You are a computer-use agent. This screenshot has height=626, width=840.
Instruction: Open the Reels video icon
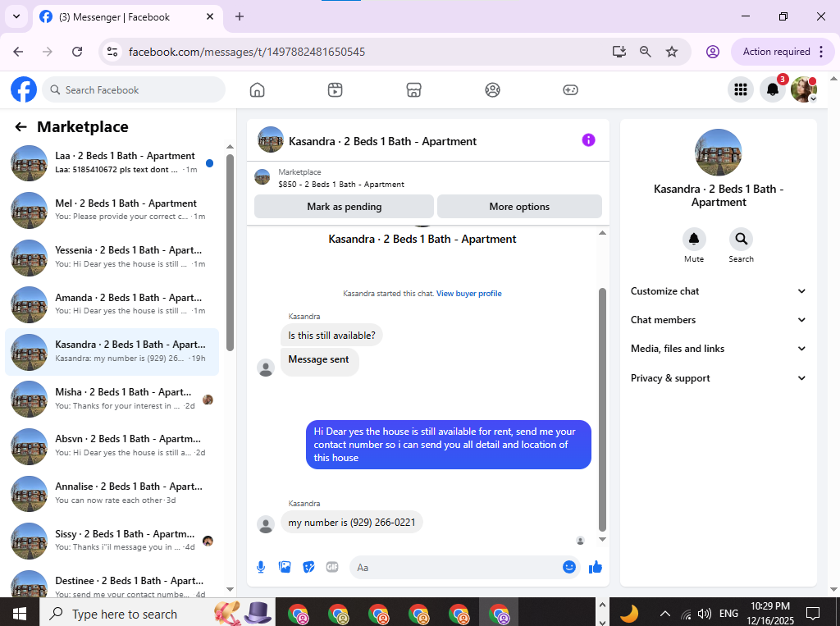(335, 89)
